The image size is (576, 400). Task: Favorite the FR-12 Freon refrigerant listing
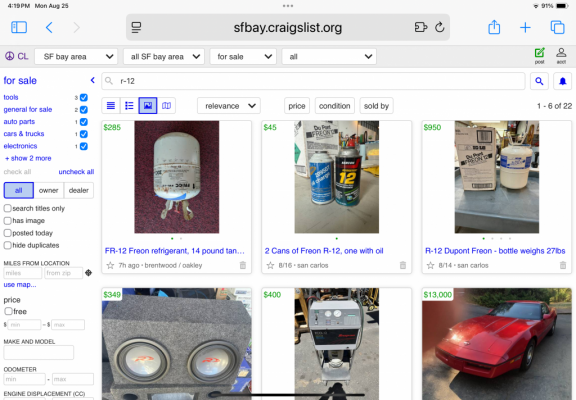point(110,265)
